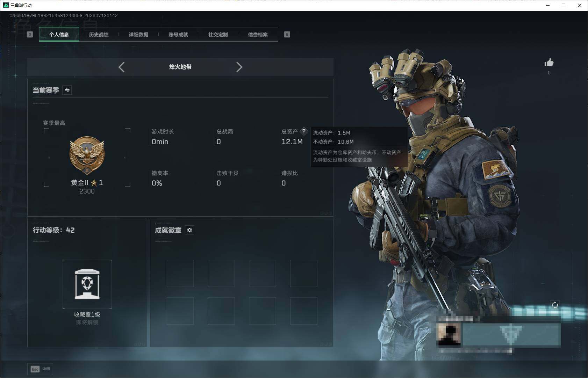
Task: Open the Collection Room level 1 icon
Action: coord(87,284)
